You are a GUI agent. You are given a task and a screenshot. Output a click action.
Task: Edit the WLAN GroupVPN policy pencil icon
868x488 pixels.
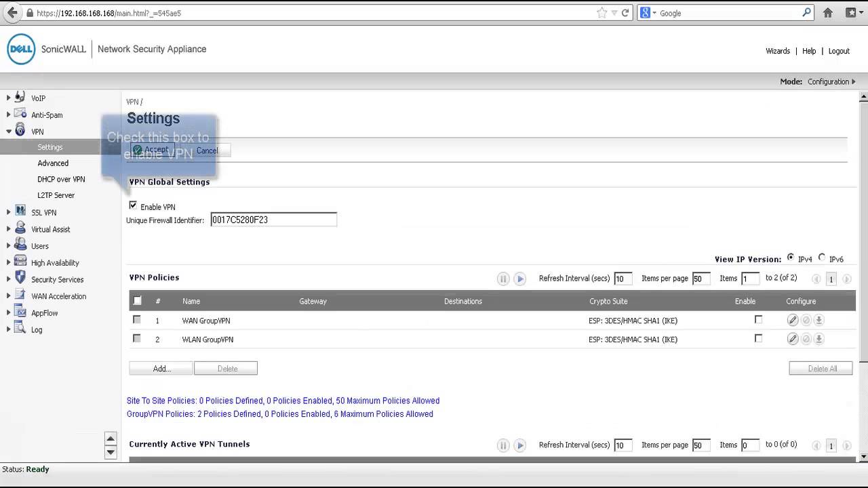point(792,339)
